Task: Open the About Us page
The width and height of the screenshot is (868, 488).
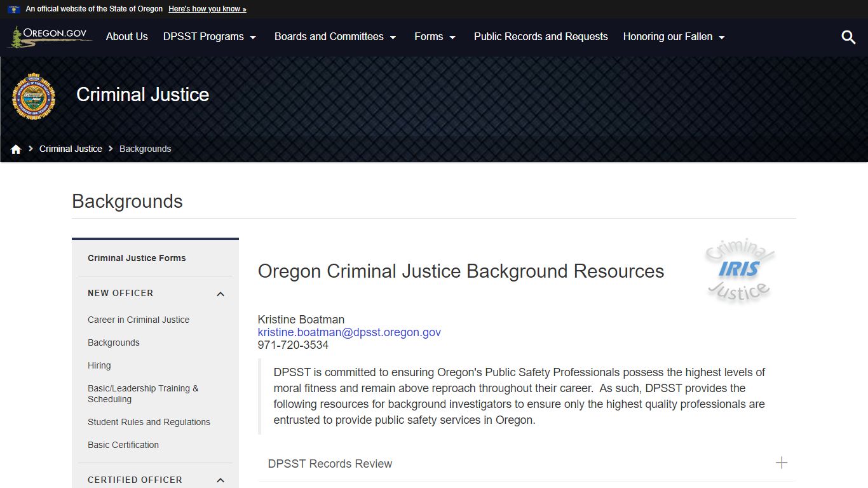Action: 127,37
